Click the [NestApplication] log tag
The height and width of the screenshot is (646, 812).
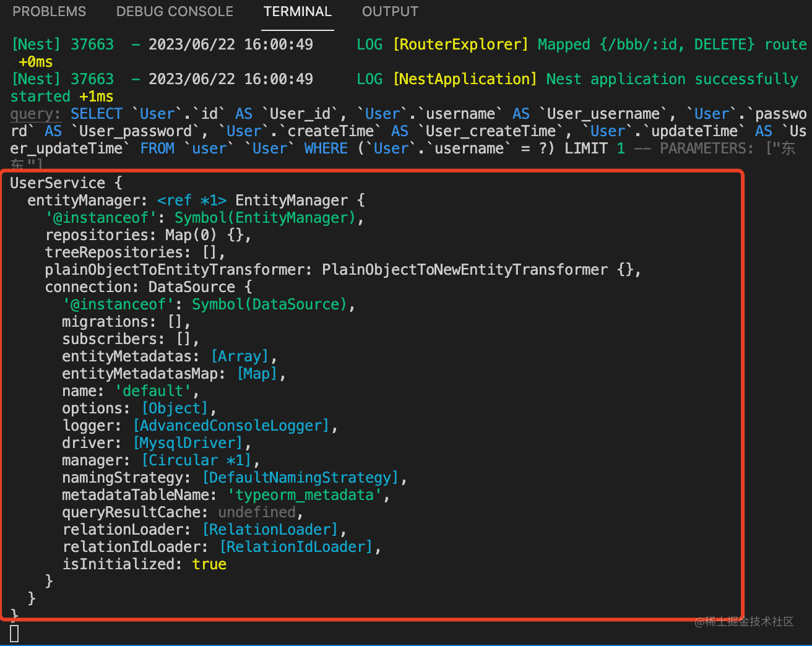[x=465, y=79]
